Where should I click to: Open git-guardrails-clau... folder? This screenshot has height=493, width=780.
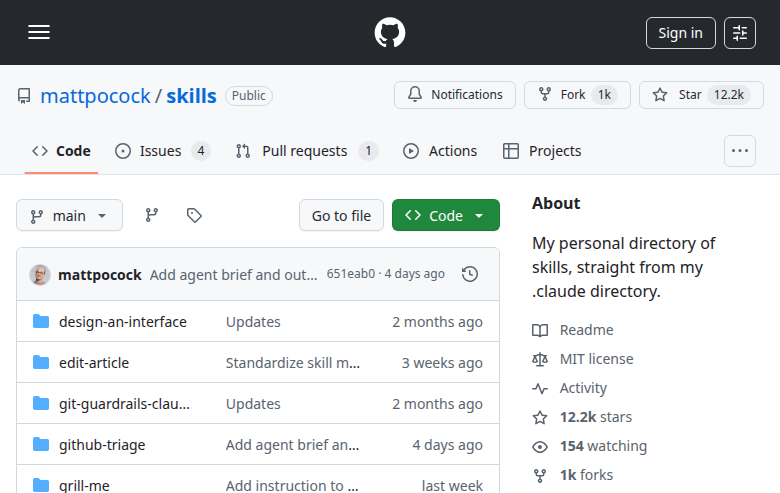click(124, 404)
